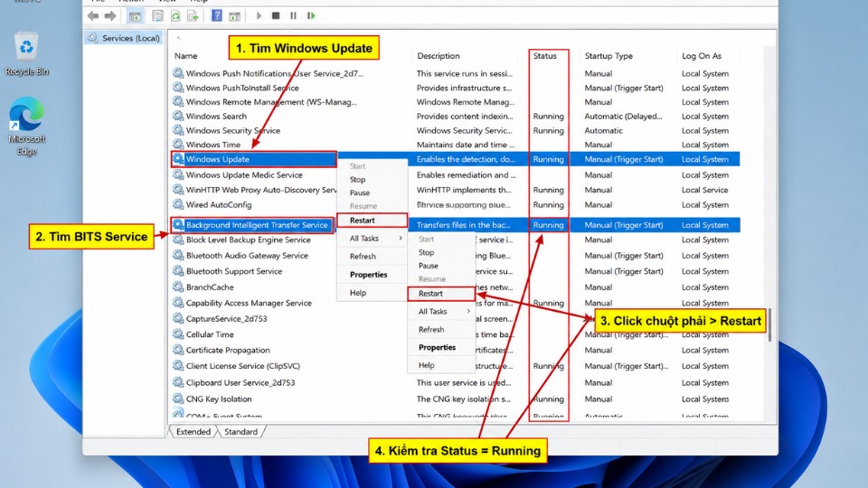Image resolution: width=868 pixels, height=488 pixels.
Task: Click the green Refresh toolbar icon
Action: pos(175,16)
